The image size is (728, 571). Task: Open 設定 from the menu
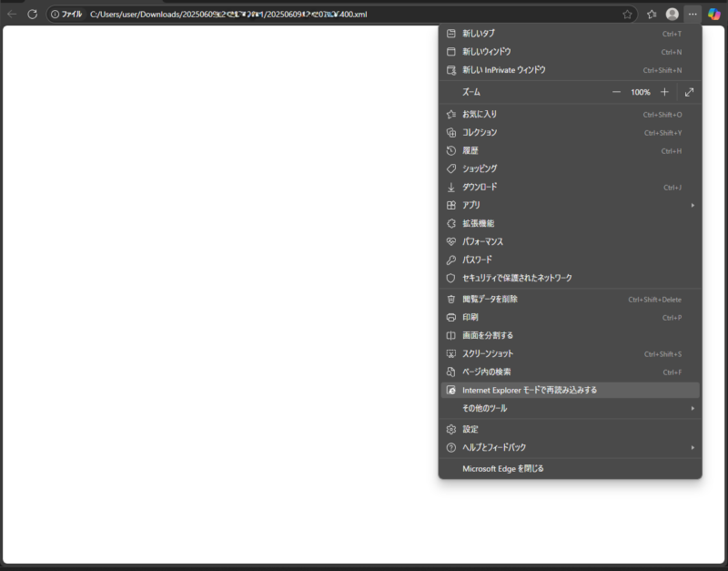571,429
